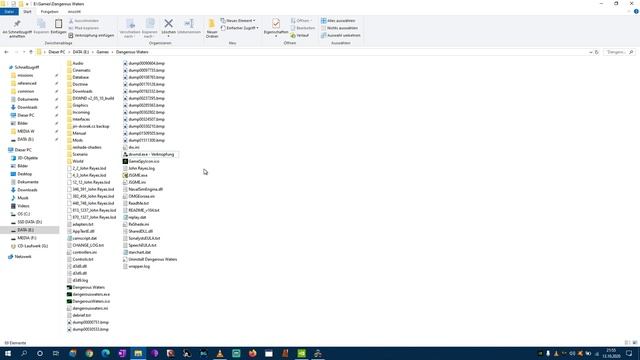Select SSD DATA (D:) drive
Screen dimensions: 640x360
(x=29, y=222)
